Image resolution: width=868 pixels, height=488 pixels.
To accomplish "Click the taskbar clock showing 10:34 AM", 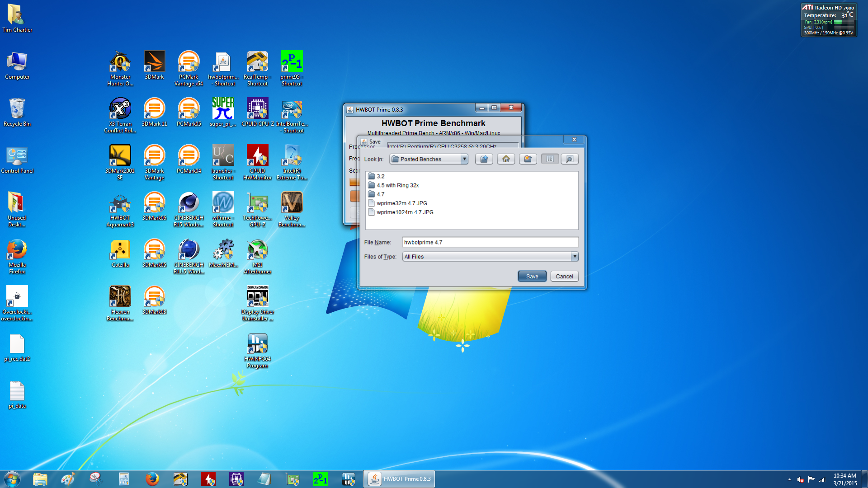I will (845, 479).
